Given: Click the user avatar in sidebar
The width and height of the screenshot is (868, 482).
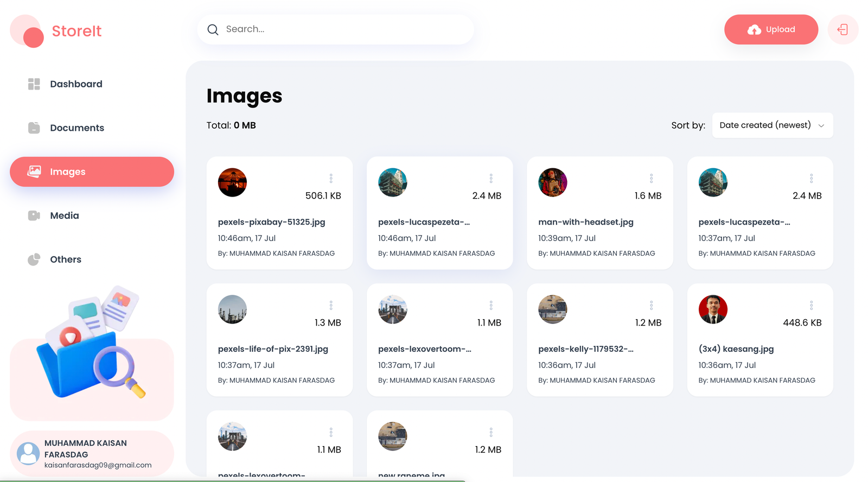Looking at the screenshot, I should tap(28, 453).
